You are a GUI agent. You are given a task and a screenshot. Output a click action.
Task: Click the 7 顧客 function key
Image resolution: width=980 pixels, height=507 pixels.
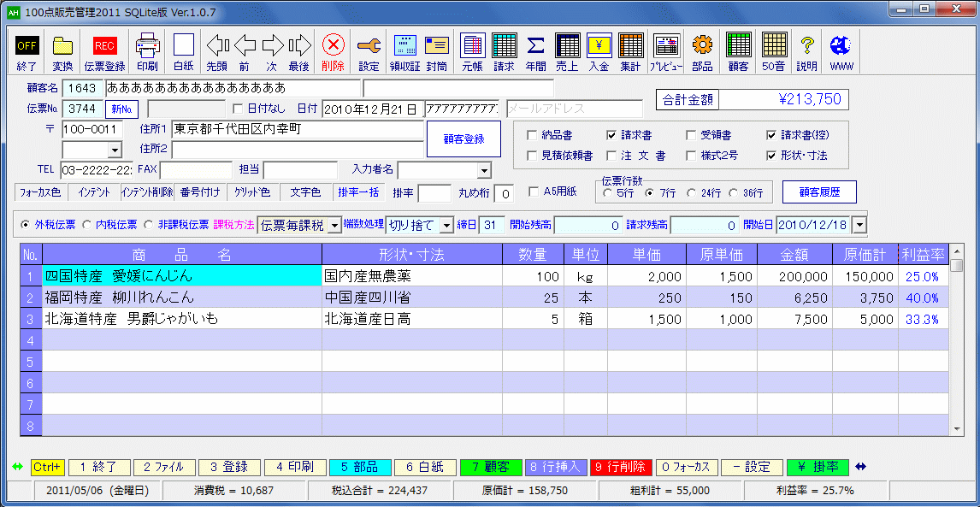coord(491,467)
